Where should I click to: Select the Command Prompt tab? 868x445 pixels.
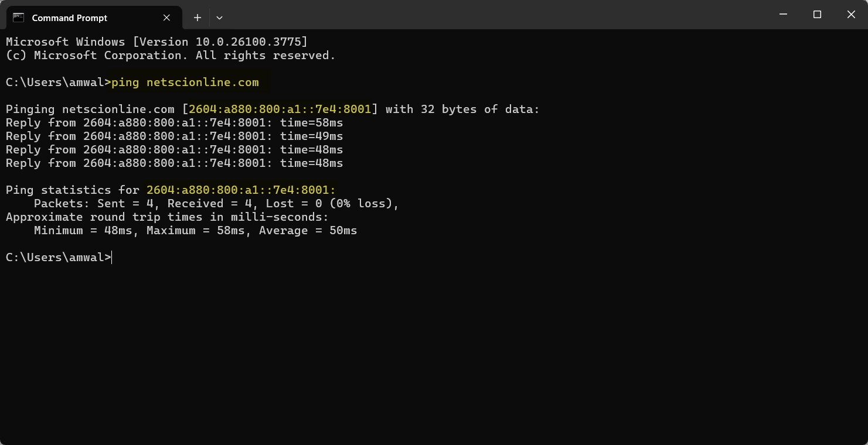coord(76,18)
